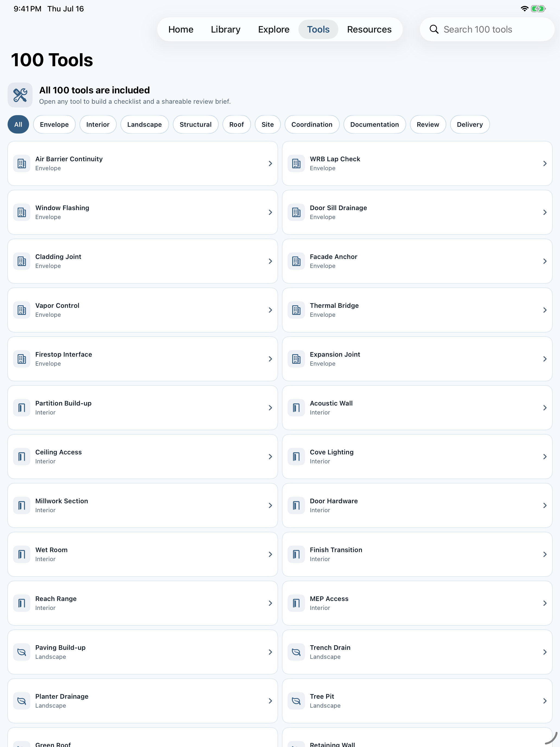The height and width of the screenshot is (747, 560).
Task: Tap the building icon for WRB Lap Check
Action: coord(296,163)
